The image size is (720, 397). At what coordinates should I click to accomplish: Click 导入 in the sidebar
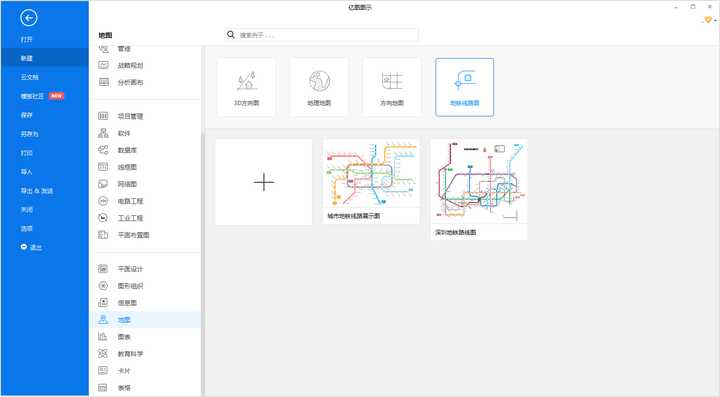[x=27, y=172]
